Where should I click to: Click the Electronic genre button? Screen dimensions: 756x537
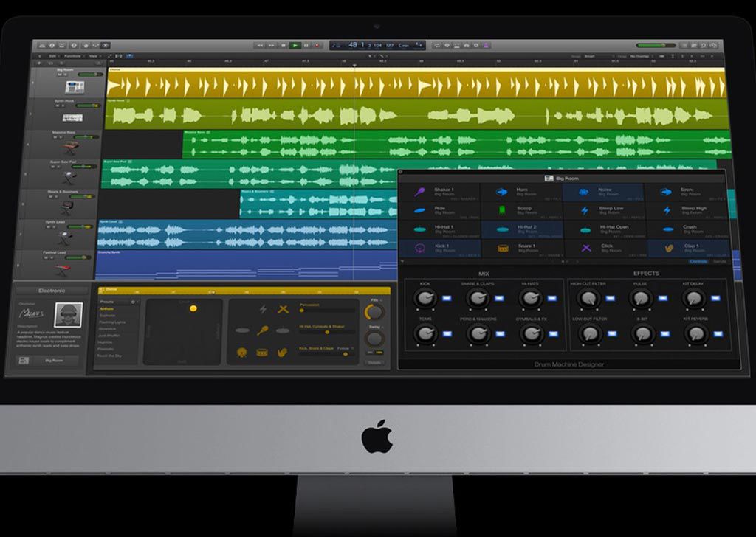(52, 291)
